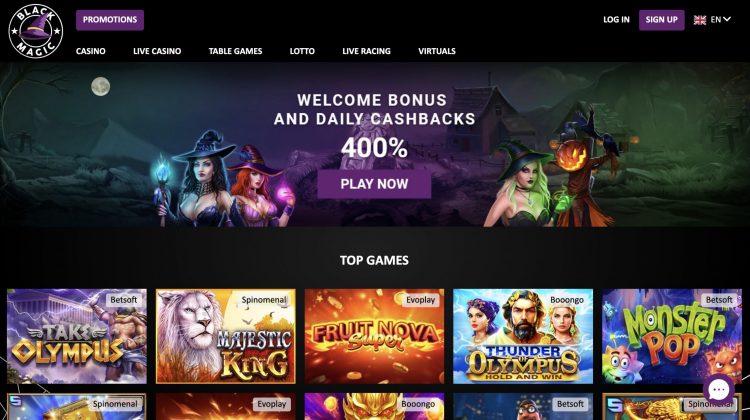Click the Spinomenal tag on Majestic King

pos(264,300)
